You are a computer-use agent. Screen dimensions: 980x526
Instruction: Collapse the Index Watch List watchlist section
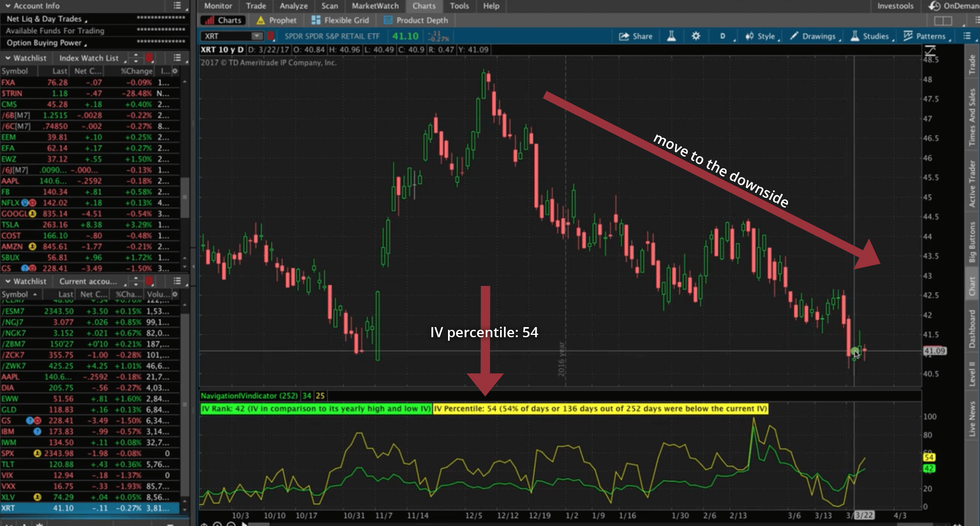8,58
